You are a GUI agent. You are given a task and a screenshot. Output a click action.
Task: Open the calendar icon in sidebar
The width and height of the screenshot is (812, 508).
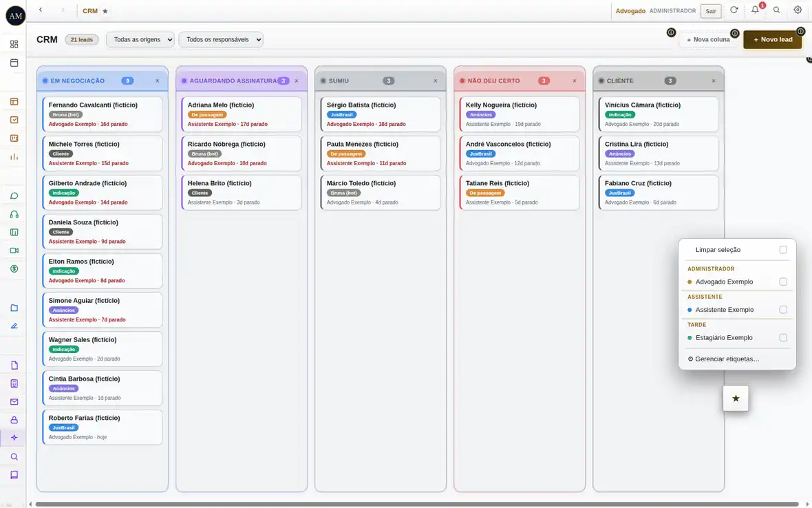pyautogui.click(x=14, y=63)
